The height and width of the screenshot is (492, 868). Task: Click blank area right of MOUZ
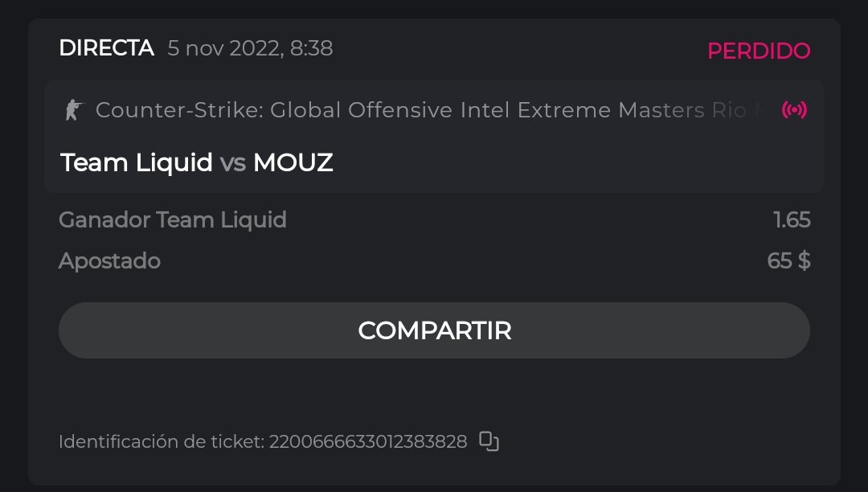tap(579, 163)
